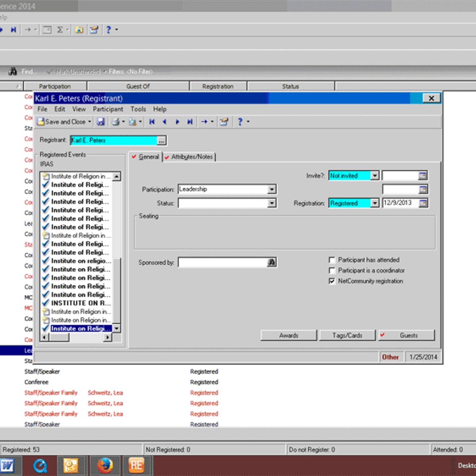
Task: Go to the previous record in registrant window
Action: coord(164,122)
